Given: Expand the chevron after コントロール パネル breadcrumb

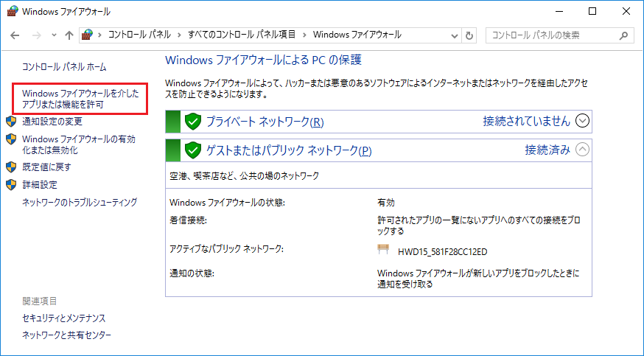Looking at the screenshot, I should tap(180, 35).
